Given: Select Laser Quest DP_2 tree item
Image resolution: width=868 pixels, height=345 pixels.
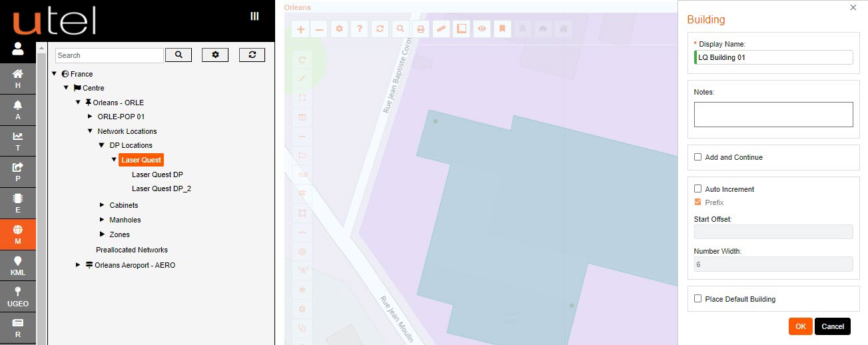Looking at the screenshot, I should [161, 188].
